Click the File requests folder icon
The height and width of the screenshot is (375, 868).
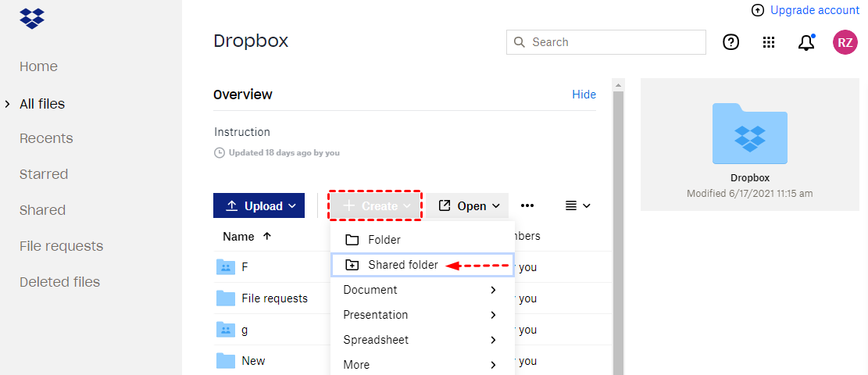click(226, 298)
